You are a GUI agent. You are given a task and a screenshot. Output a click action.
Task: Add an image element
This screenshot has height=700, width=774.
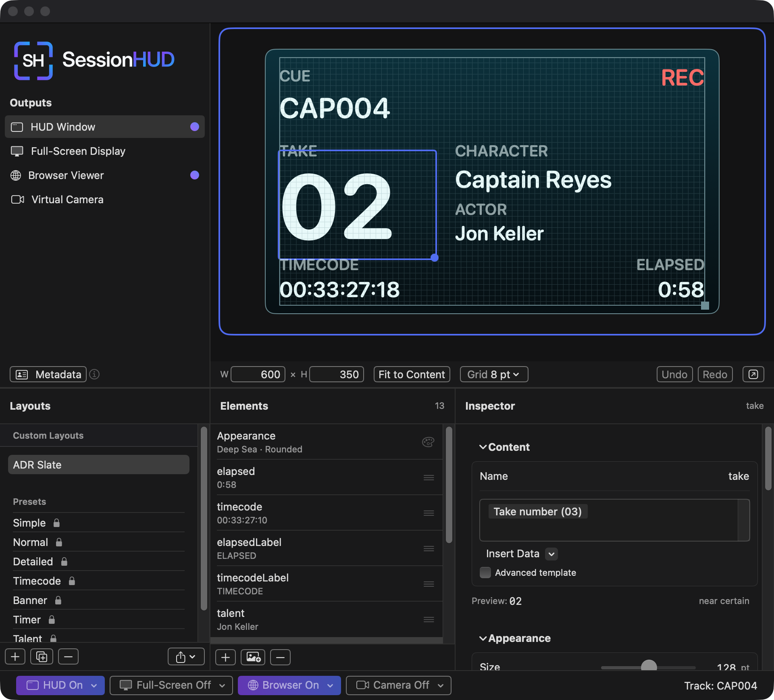click(253, 657)
